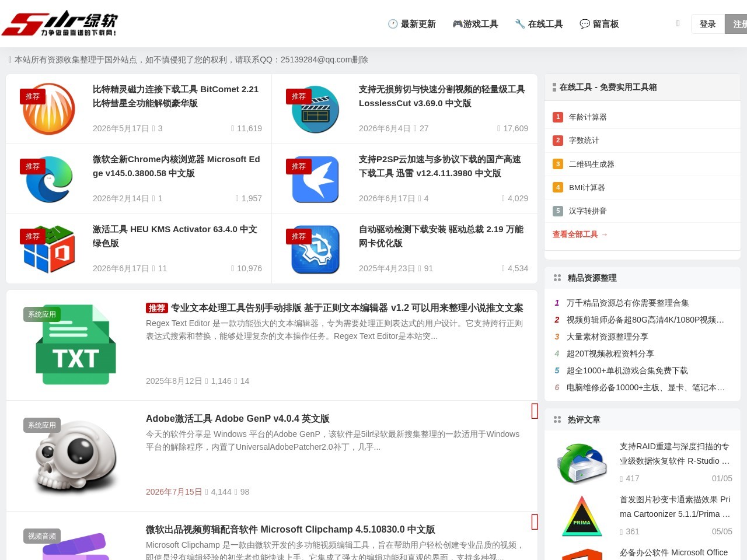The height and width of the screenshot is (560, 747).
Task: Open Adobe GenP v4.0.4 article title
Action: point(238,419)
